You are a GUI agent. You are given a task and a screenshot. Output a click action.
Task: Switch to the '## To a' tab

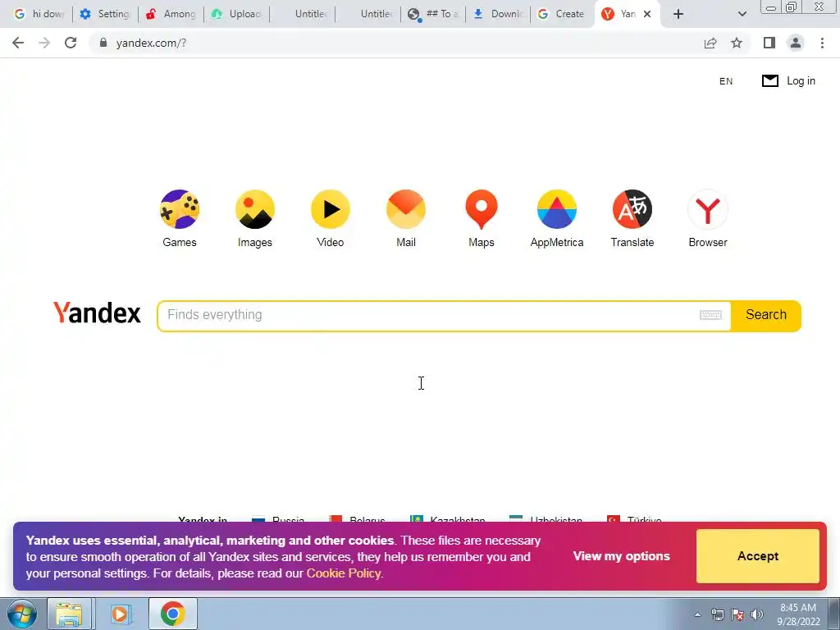433,14
